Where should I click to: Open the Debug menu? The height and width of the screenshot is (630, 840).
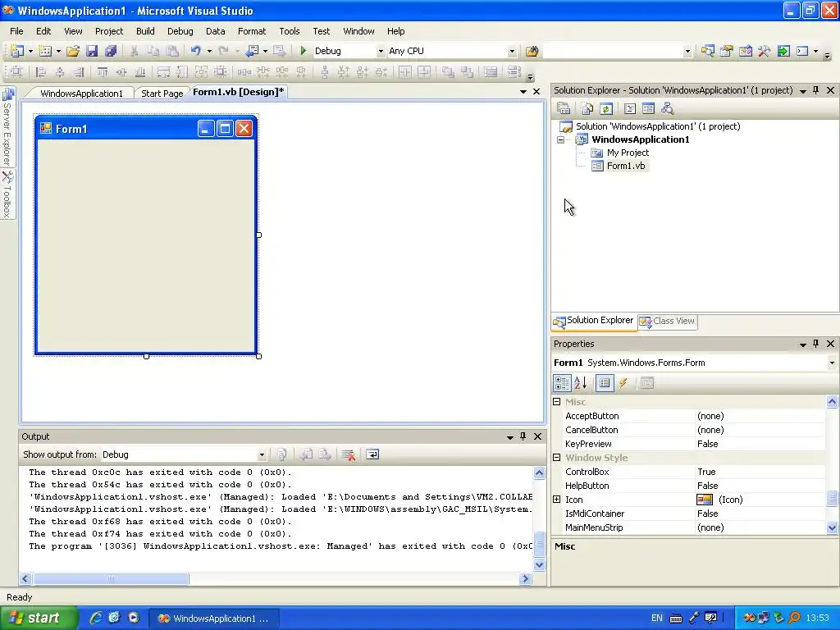tap(180, 31)
